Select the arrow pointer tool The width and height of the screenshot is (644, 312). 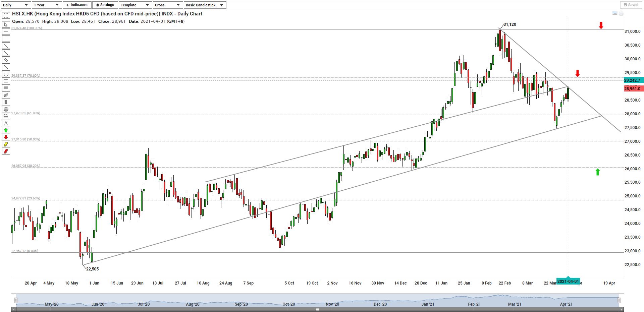coord(6,24)
